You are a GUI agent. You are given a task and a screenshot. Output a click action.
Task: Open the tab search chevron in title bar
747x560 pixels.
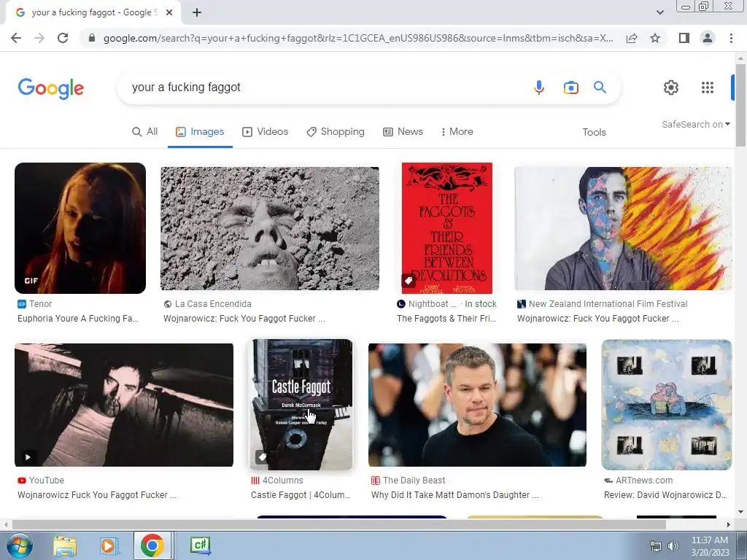(659, 12)
